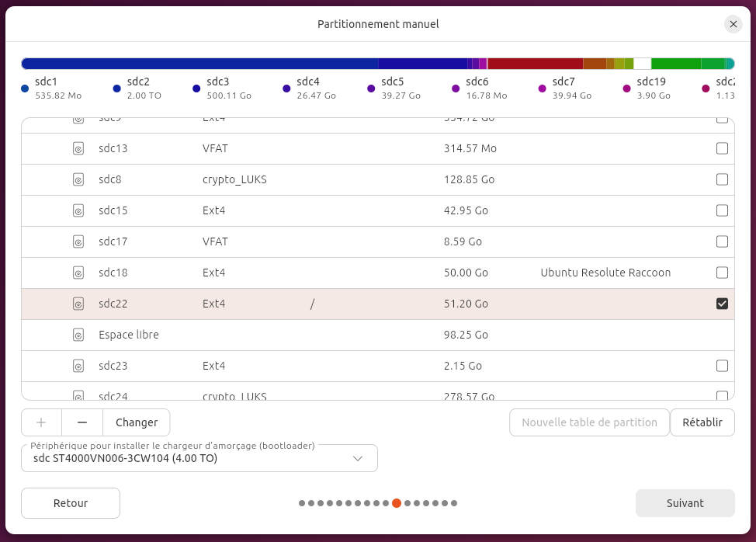Open the bootloader device dropdown

199,458
